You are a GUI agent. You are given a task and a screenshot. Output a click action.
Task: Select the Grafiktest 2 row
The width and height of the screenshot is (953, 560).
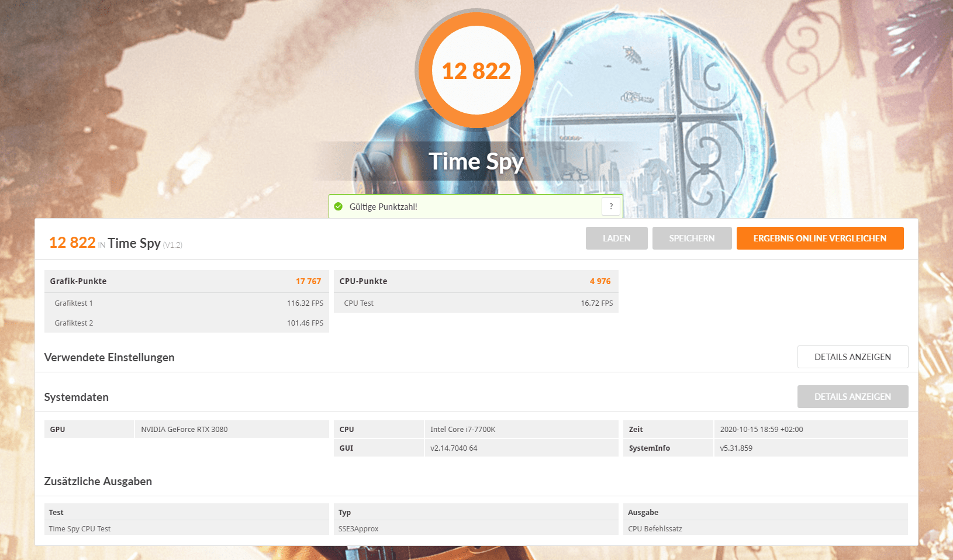coord(187,323)
